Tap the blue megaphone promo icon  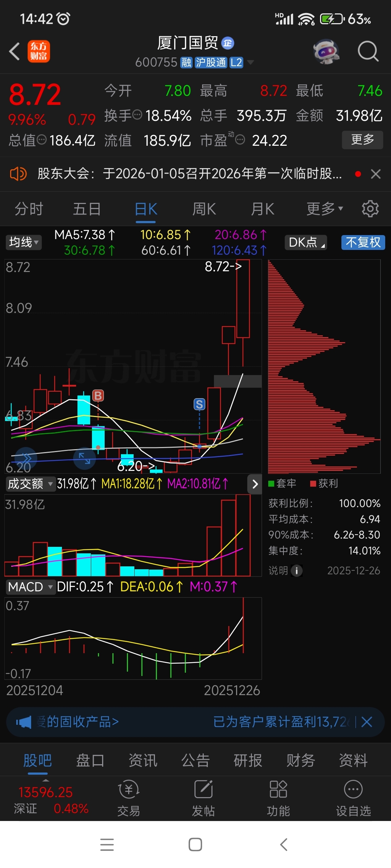coord(24,722)
